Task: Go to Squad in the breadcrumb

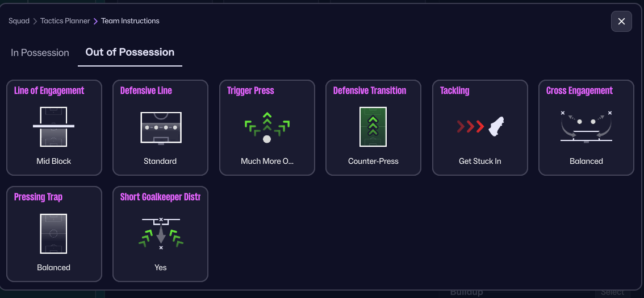Action: [x=19, y=21]
